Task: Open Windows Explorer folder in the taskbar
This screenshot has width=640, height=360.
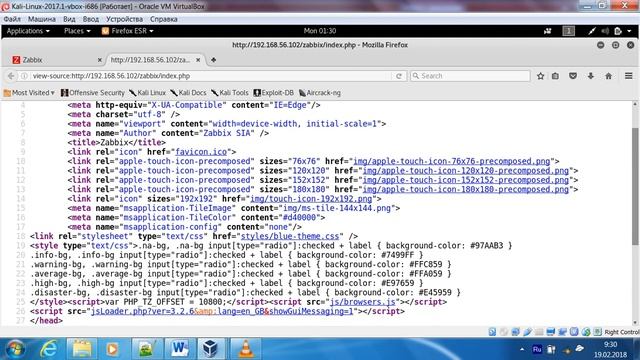Action: tap(82, 349)
